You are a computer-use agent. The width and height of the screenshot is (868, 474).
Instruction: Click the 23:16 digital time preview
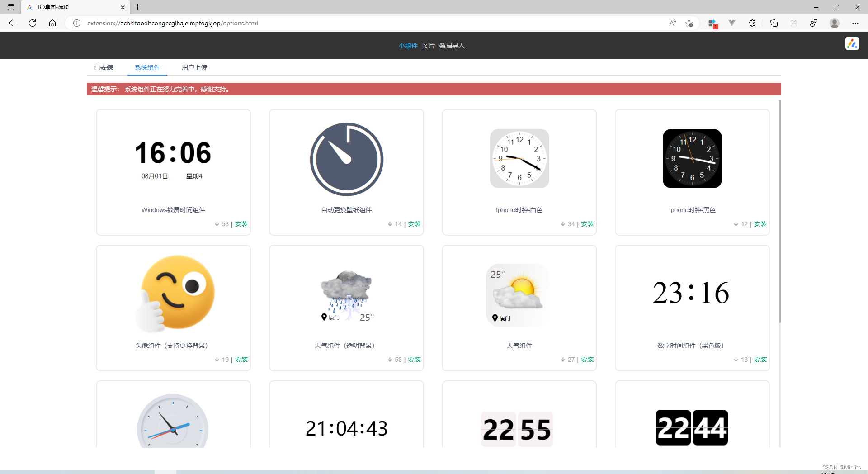[691, 293]
